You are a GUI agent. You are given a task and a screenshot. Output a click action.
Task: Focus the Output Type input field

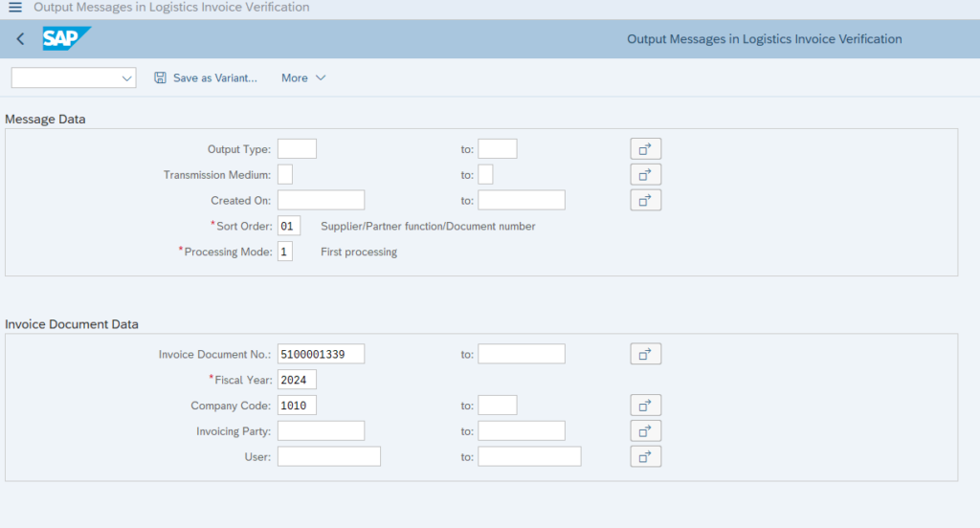click(x=297, y=149)
